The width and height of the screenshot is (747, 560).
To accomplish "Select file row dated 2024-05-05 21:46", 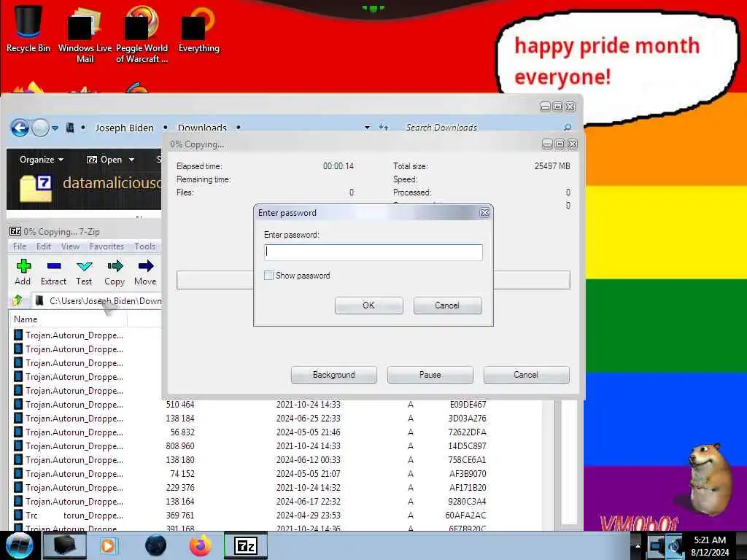I will tap(276, 432).
